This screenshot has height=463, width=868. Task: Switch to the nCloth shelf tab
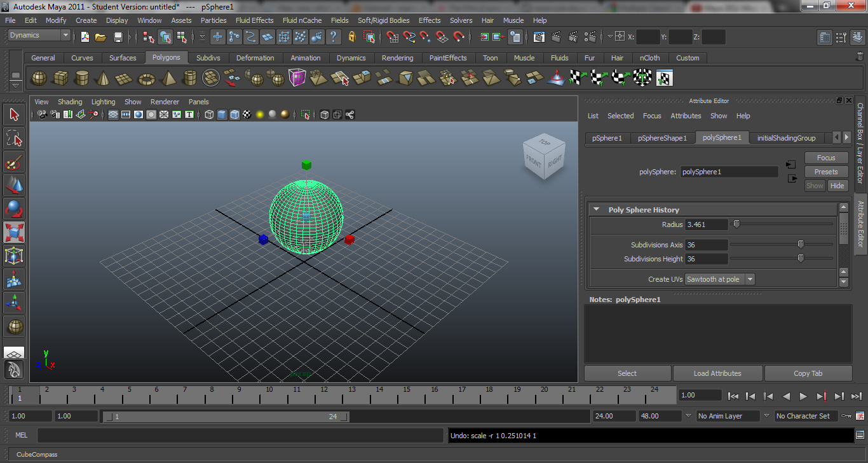pyautogui.click(x=649, y=58)
